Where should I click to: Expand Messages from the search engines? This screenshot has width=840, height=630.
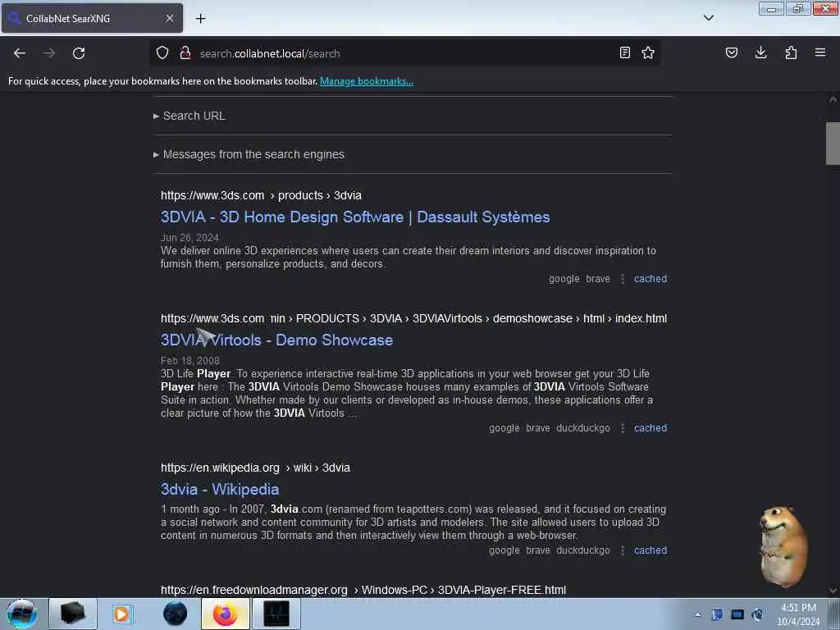[249, 154]
